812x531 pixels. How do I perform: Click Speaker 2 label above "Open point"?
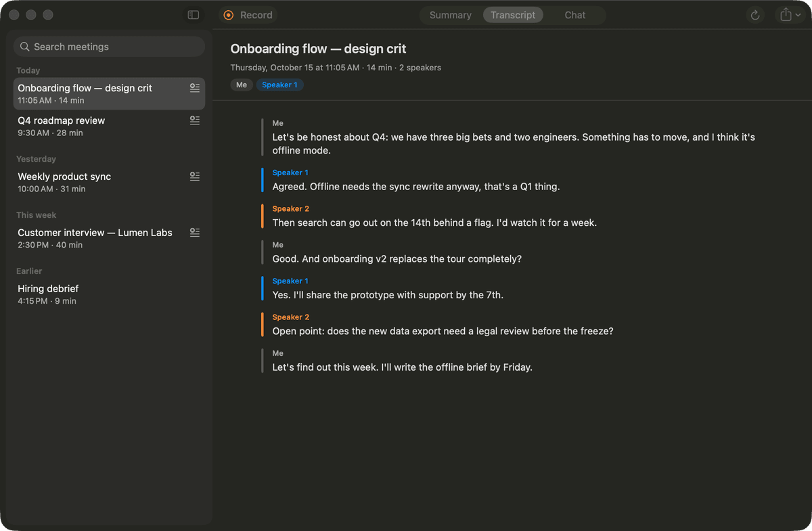(291, 317)
